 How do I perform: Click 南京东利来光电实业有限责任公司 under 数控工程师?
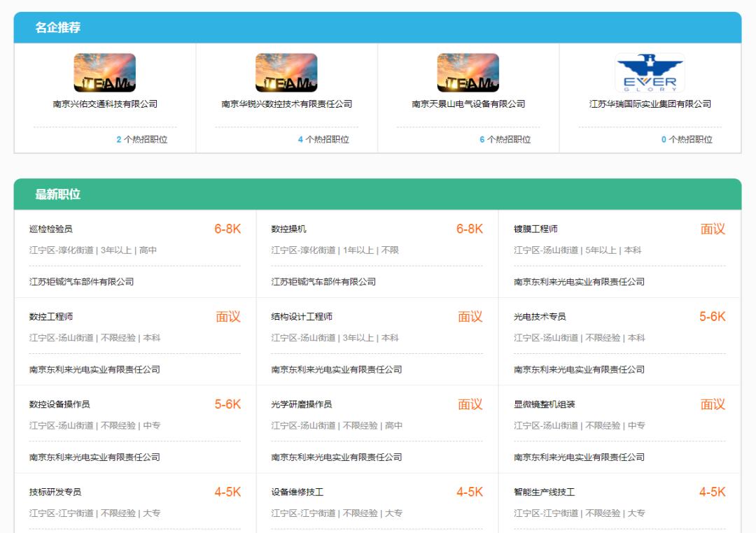tap(94, 369)
